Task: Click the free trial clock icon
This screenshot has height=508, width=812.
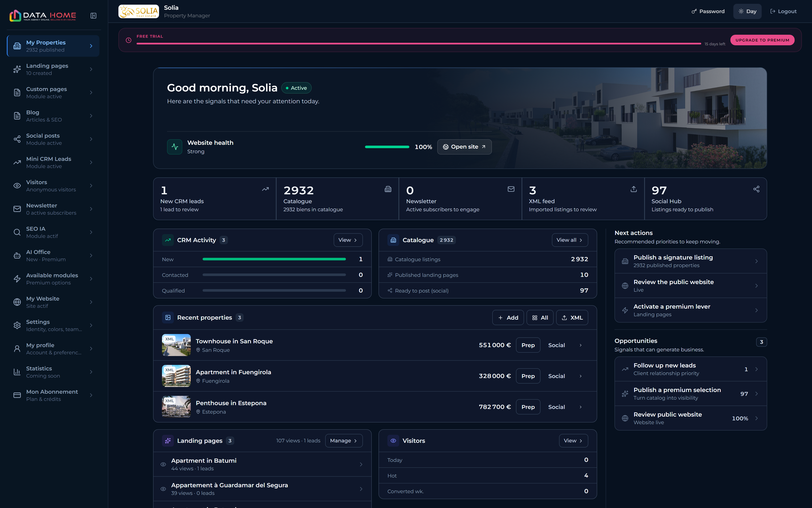Action: pyautogui.click(x=129, y=40)
